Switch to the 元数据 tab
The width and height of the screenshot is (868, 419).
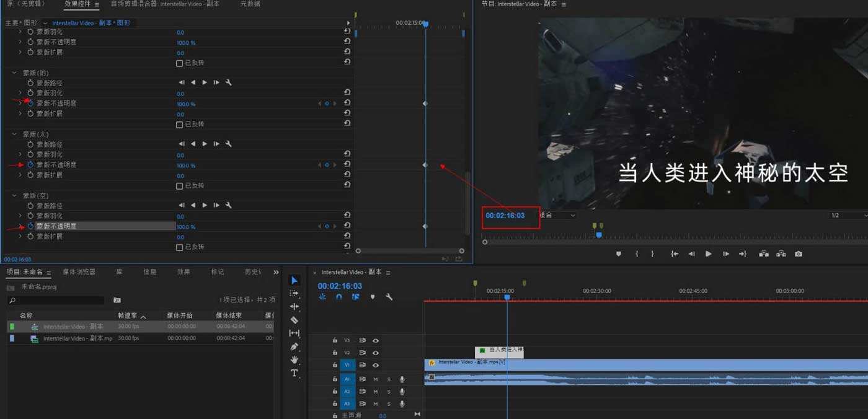tap(250, 4)
